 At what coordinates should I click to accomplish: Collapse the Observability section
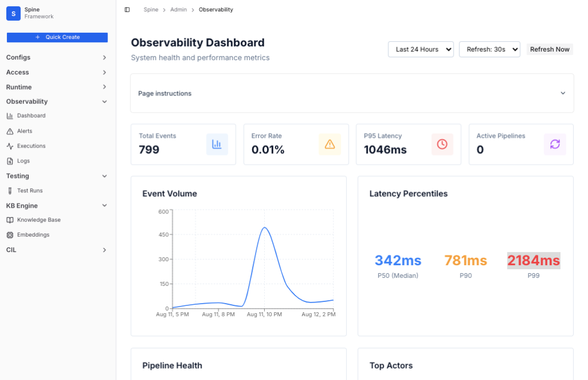(x=57, y=102)
